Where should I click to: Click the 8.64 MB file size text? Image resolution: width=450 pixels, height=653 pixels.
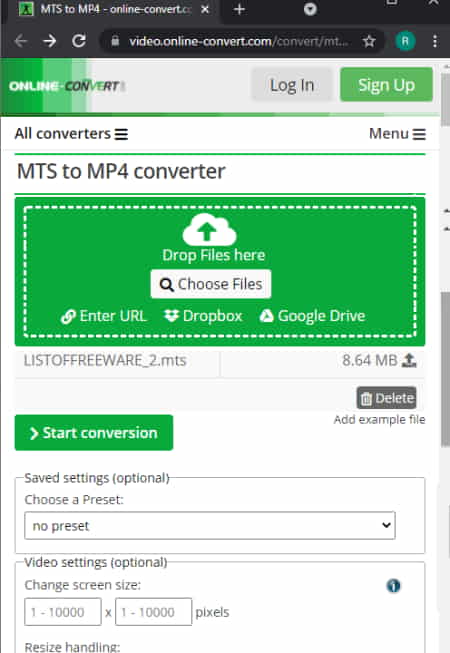click(370, 360)
